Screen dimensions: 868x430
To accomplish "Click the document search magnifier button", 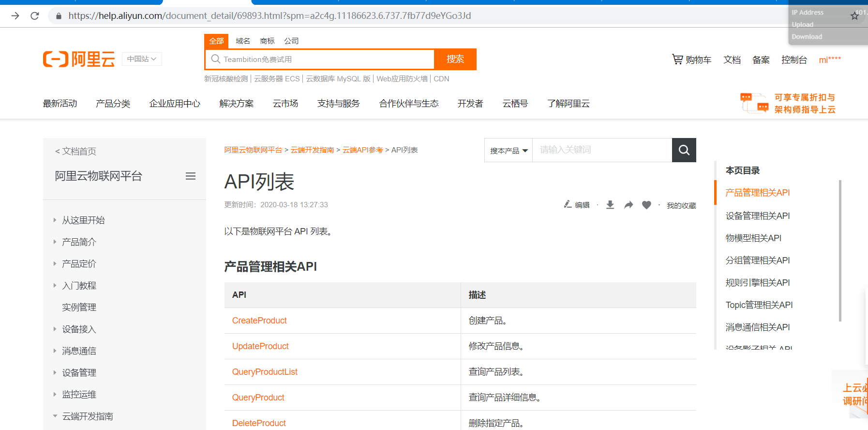I will pyautogui.click(x=684, y=150).
